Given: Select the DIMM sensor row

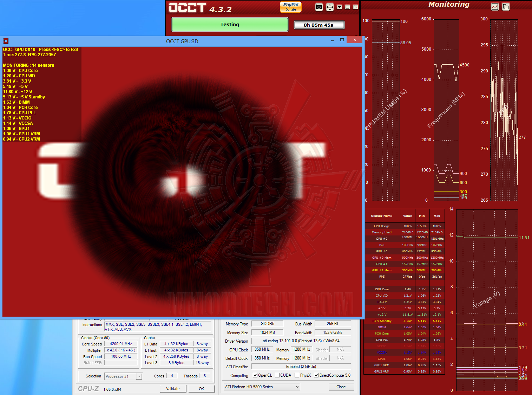Looking at the screenshot, I should coord(405,327).
